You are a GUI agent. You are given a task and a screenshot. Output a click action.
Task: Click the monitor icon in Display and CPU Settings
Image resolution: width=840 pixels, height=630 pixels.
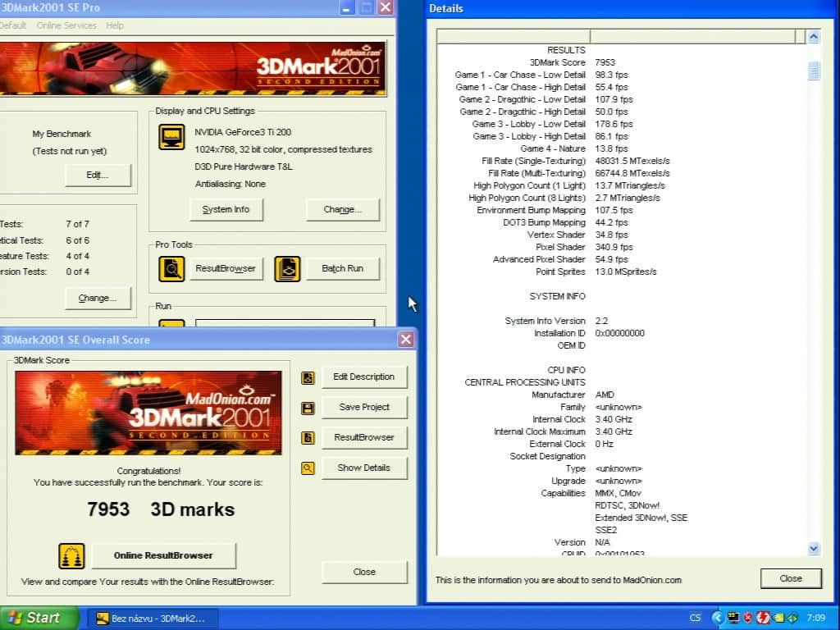(x=171, y=137)
